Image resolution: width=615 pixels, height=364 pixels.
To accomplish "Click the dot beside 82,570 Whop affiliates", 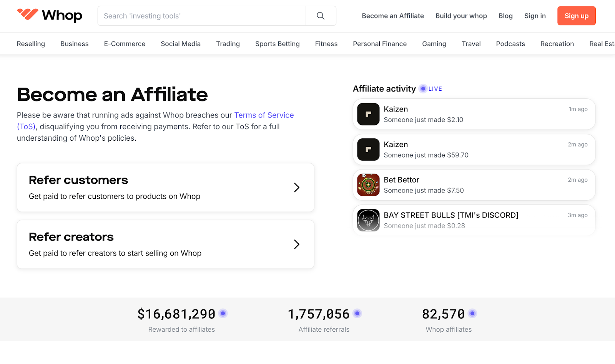I will tap(472, 313).
